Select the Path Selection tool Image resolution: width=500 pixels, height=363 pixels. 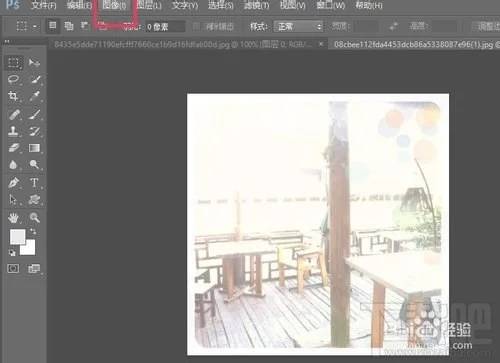pyautogui.click(x=13, y=199)
